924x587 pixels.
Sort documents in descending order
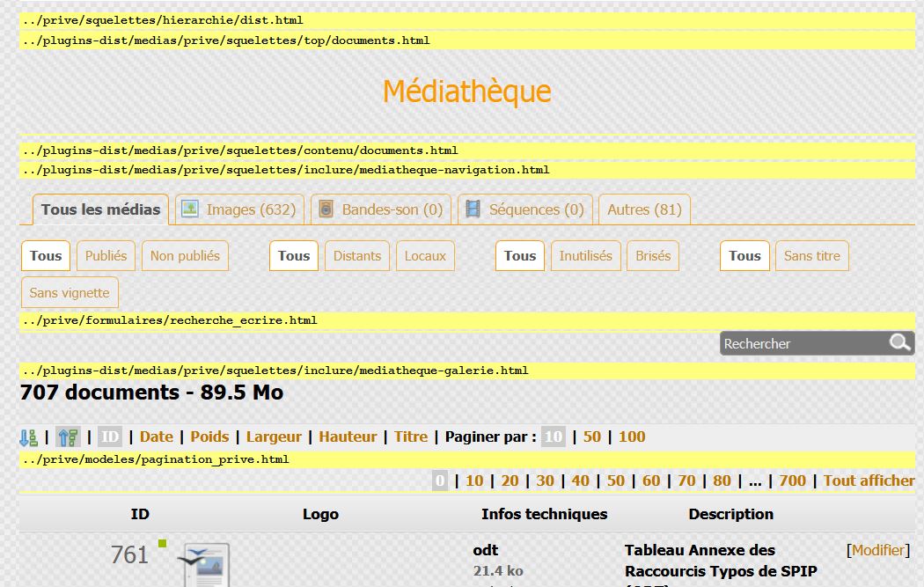(68, 437)
